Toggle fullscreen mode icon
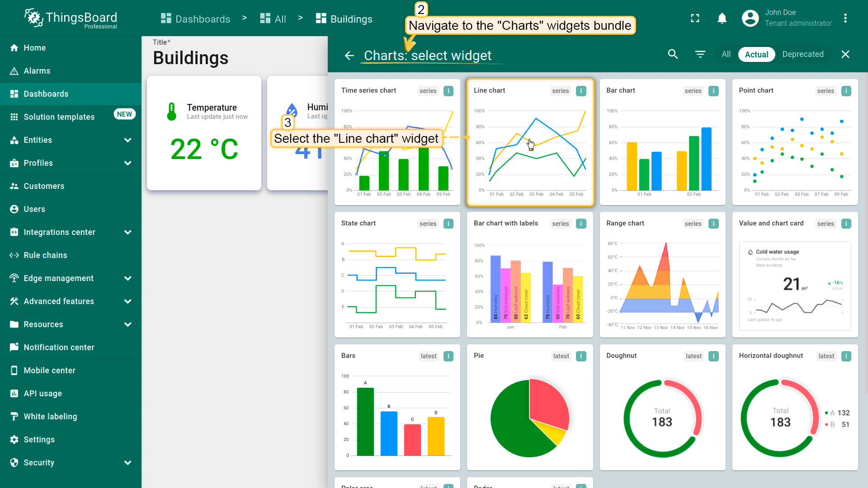This screenshot has width=868, height=488. pos(695,19)
